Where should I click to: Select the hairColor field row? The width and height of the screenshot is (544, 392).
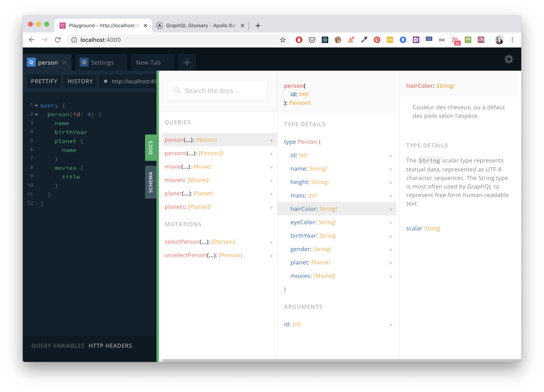(337, 209)
